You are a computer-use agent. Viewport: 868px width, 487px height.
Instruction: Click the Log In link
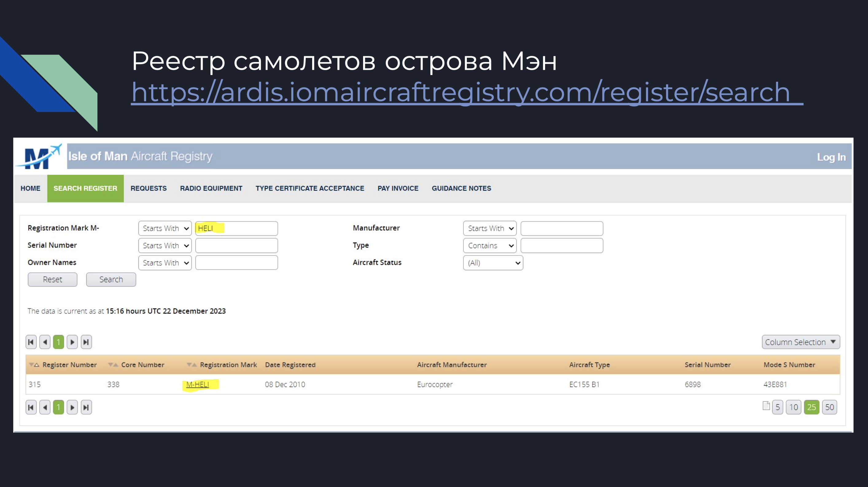click(x=831, y=157)
